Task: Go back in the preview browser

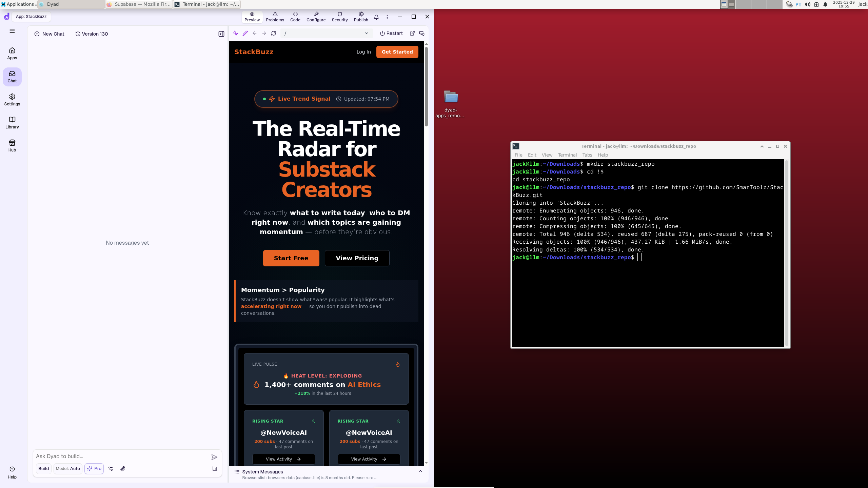Action: tap(255, 33)
